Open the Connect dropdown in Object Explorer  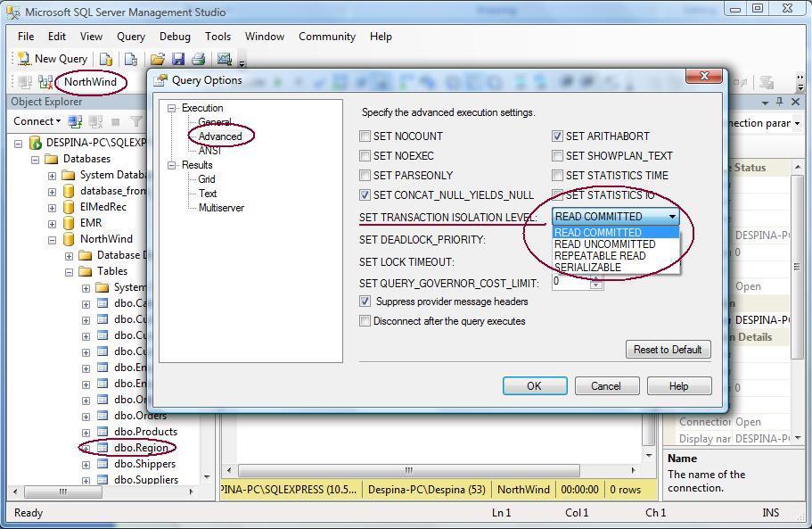(37, 121)
